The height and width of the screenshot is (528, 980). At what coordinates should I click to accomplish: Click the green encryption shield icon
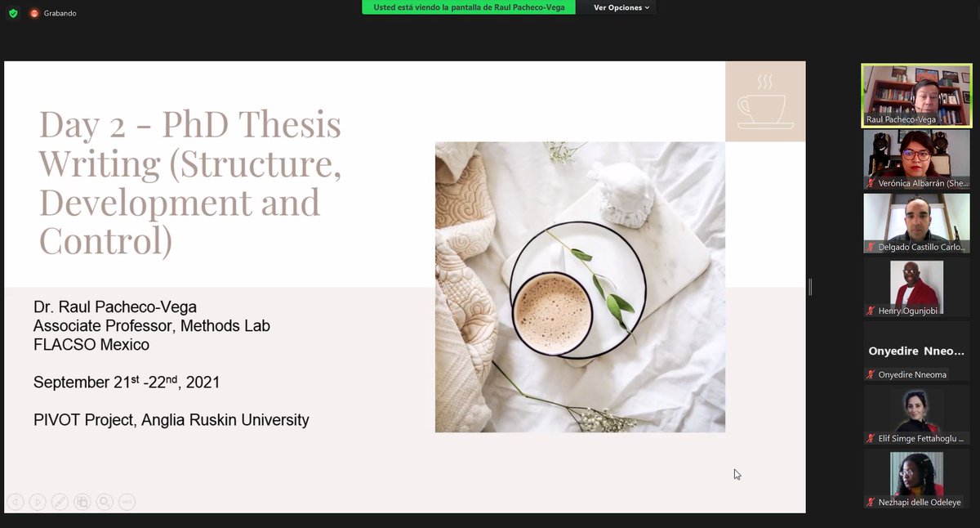[x=13, y=13]
